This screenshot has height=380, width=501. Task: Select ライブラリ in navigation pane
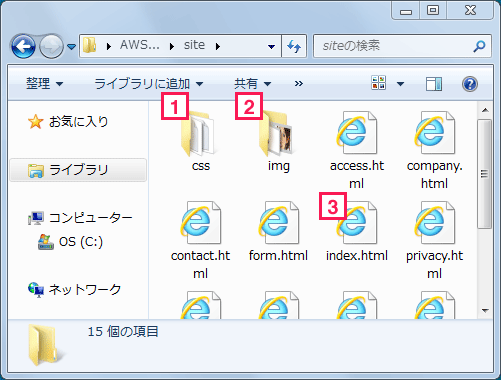click(79, 170)
